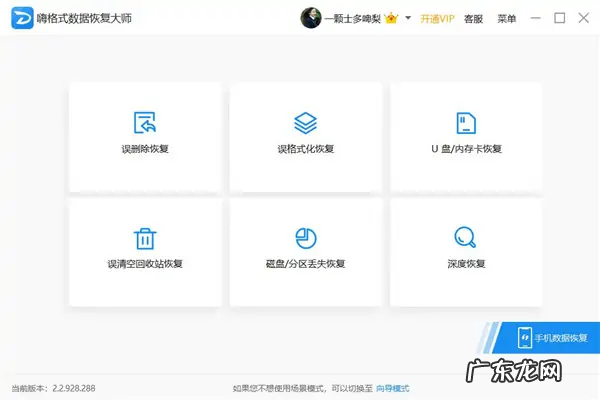The height and width of the screenshot is (400, 600).
Task: Open 客服 customer service
Action: point(473,18)
